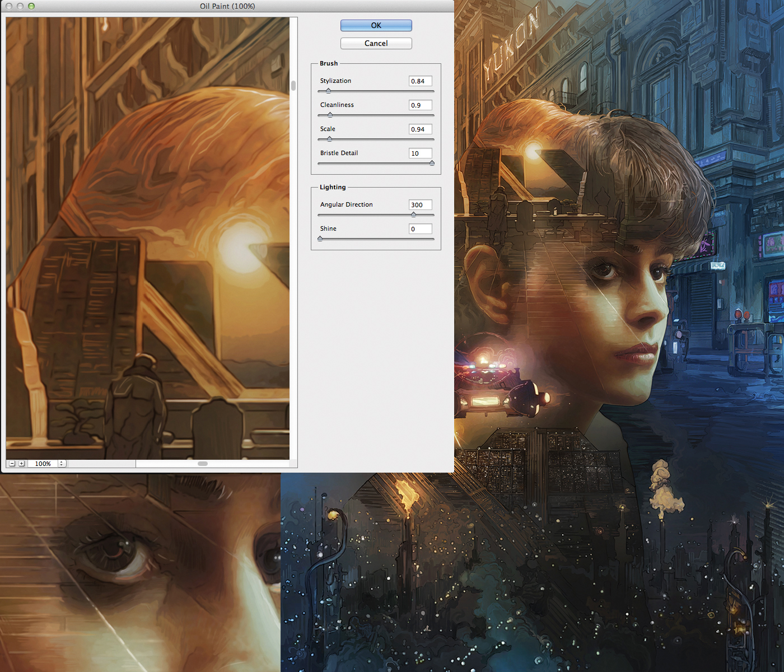Close the Oil Paint dialog window
This screenshot has width=784, height=672.
(9, 6)
